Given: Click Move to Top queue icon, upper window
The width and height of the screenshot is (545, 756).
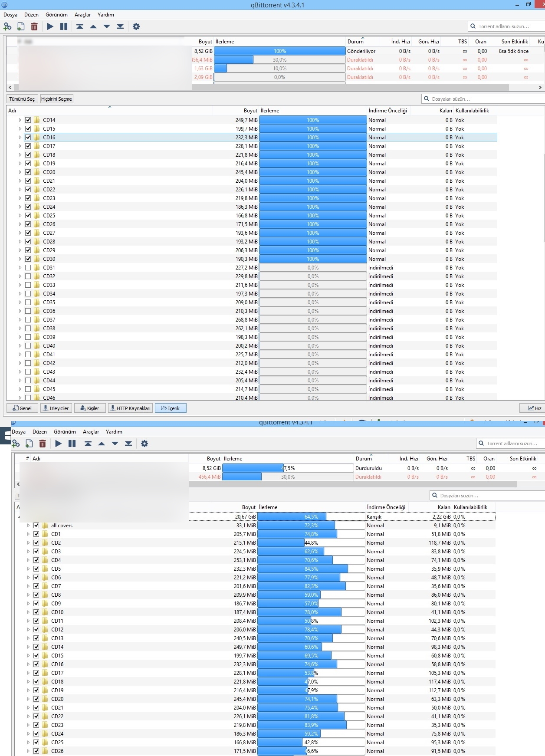Looking at the screenshot, I should pos(80,26).
